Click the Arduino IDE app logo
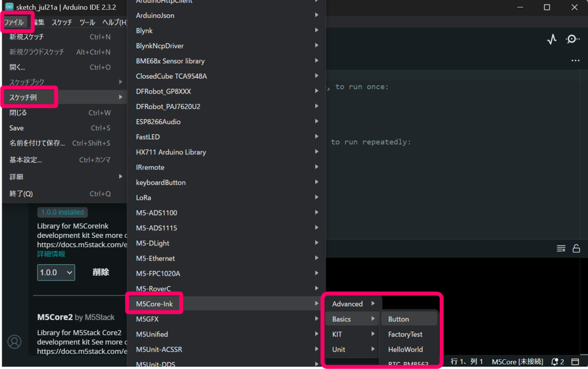This screenshot has width=588, height=369. tap(9, 7)
